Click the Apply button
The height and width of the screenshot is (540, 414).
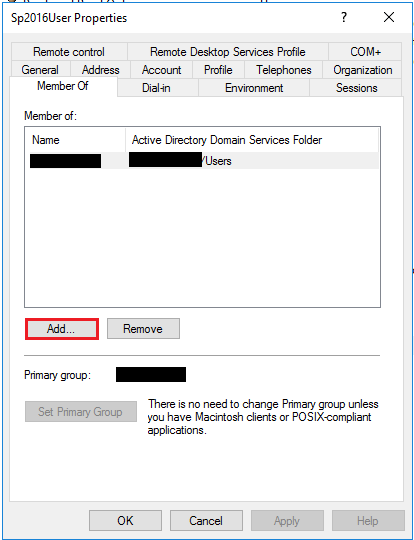click(287, 520)
